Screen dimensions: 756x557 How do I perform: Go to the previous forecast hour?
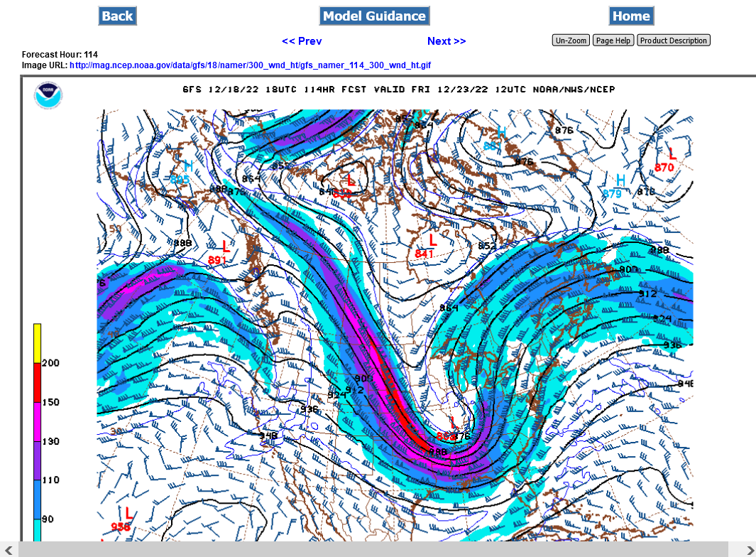pos(302,41)
